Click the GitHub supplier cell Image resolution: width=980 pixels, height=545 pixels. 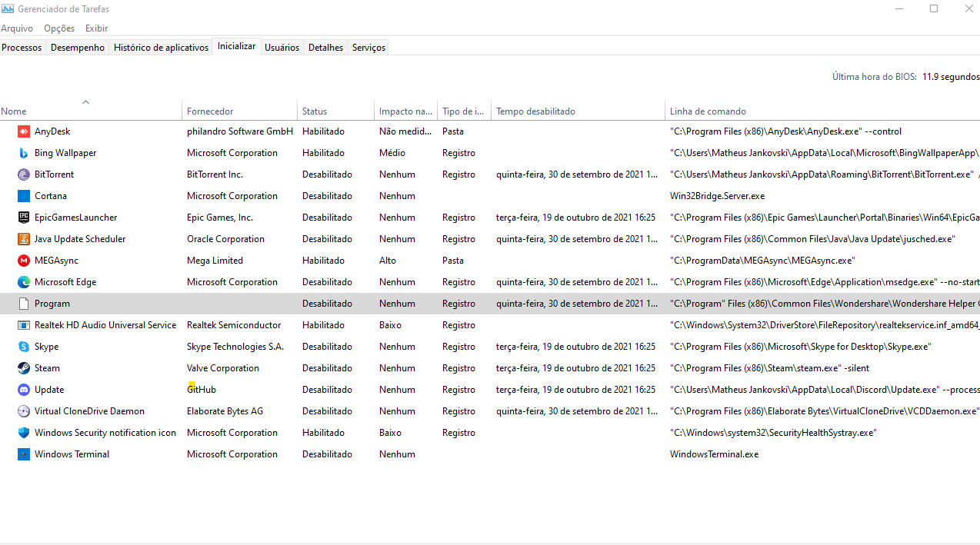pos(202,390)
